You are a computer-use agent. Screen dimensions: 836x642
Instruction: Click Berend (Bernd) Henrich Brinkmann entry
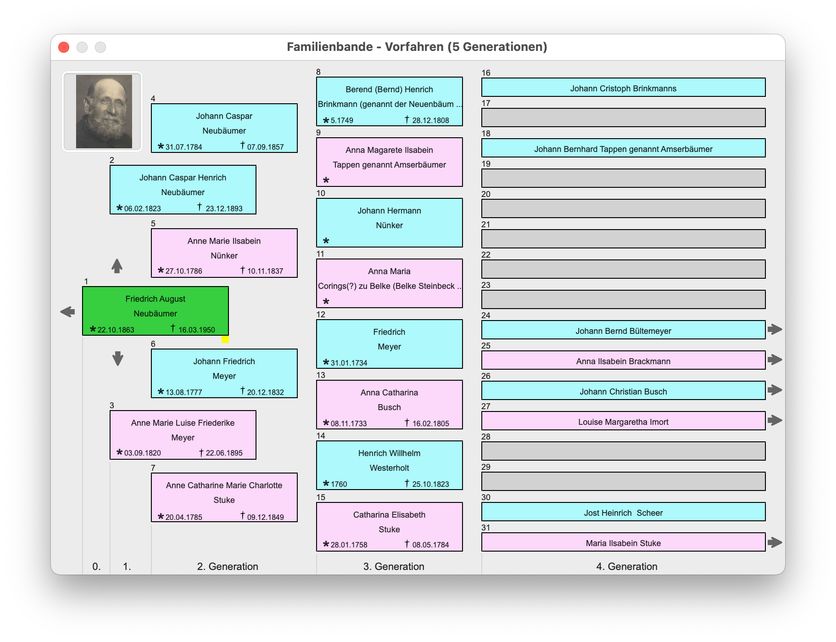coord(389,101)
